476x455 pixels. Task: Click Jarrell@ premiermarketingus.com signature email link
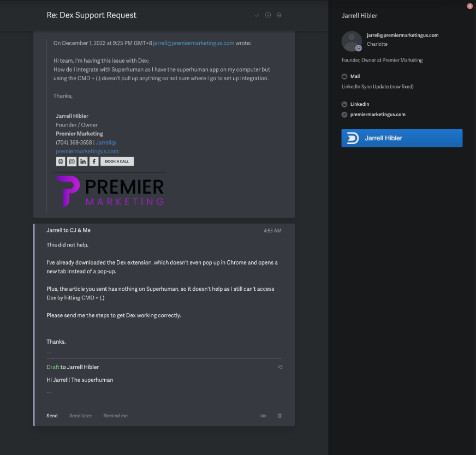[x=87, y=147]
